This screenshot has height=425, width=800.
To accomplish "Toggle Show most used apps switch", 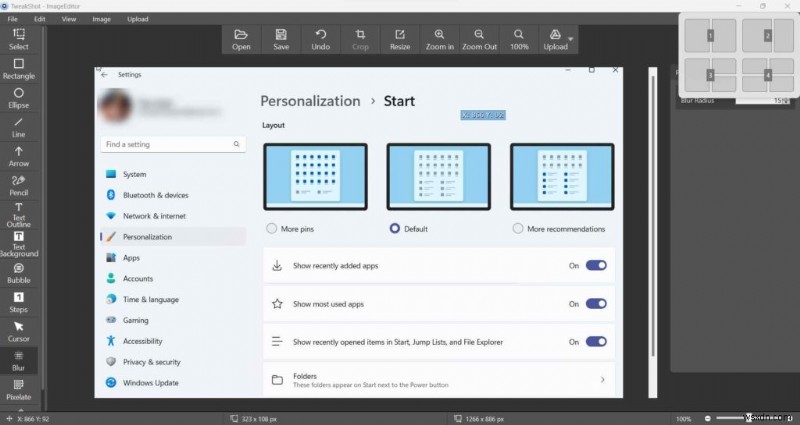I will pyautogui.click(x=596, y=304).
